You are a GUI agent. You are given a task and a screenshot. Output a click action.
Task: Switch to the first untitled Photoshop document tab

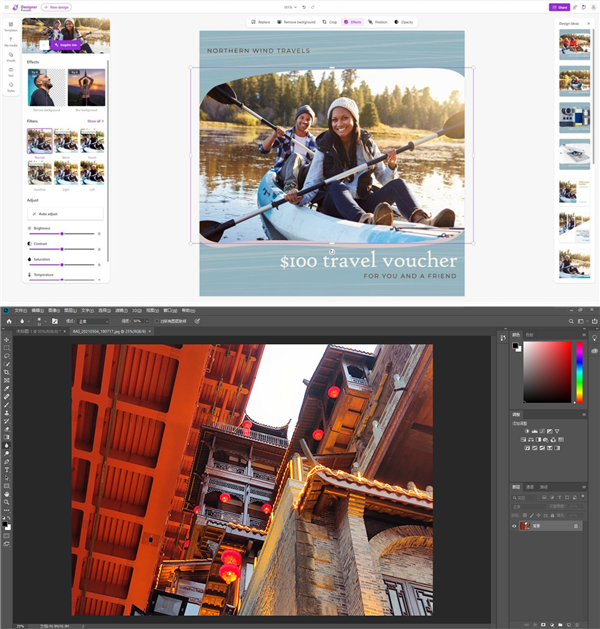coord(39,331)
